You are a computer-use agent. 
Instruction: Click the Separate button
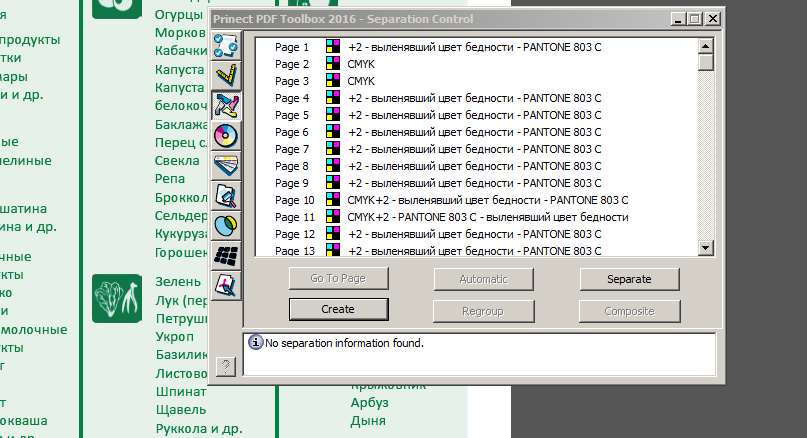(629, 279)
